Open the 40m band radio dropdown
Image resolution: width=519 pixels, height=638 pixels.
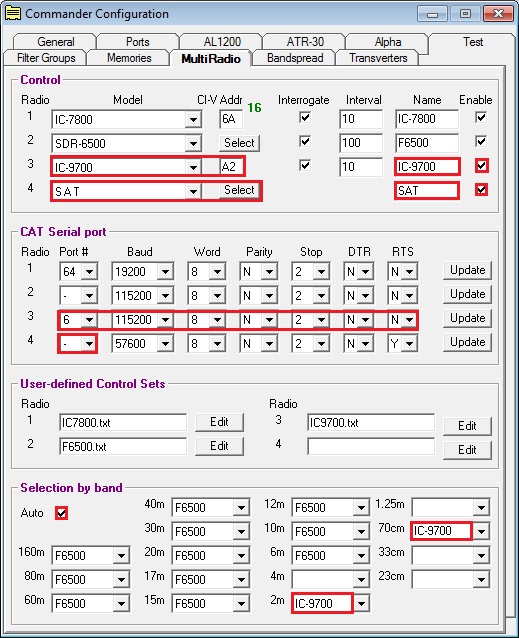click(242, 507)
